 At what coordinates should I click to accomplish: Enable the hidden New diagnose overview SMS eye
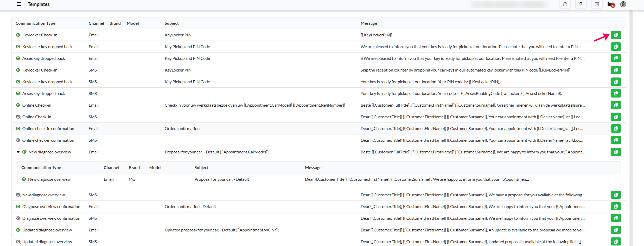point(18,195)
